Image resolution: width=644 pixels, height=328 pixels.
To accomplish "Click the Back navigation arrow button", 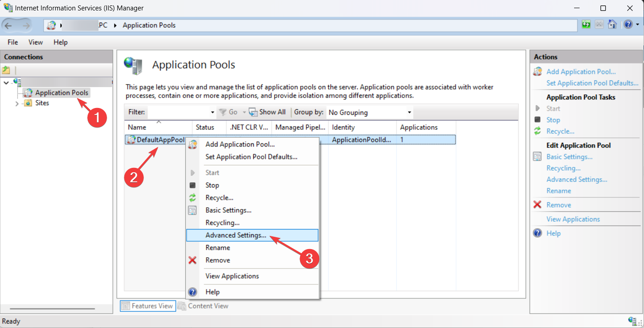I will (9, 25).
